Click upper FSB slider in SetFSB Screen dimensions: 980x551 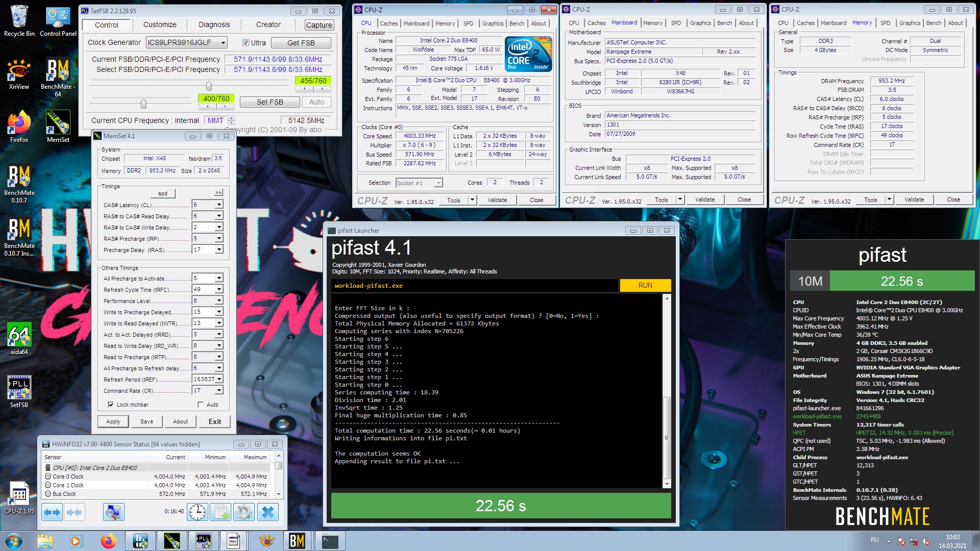208,85
